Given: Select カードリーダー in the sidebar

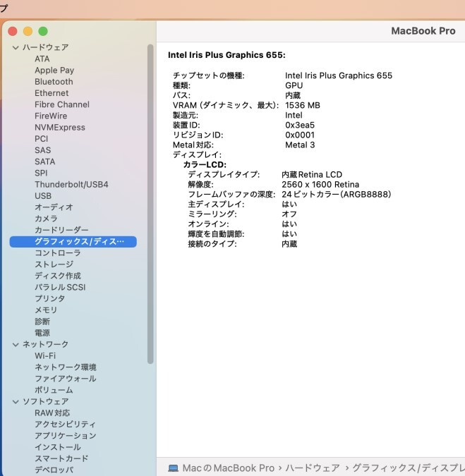Looking at the screenshot, I should [61, 230].
